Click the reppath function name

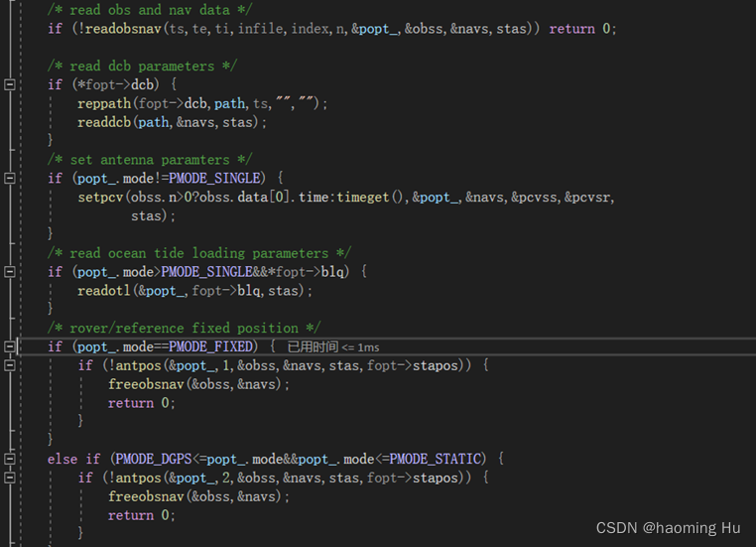coord(104,103)
